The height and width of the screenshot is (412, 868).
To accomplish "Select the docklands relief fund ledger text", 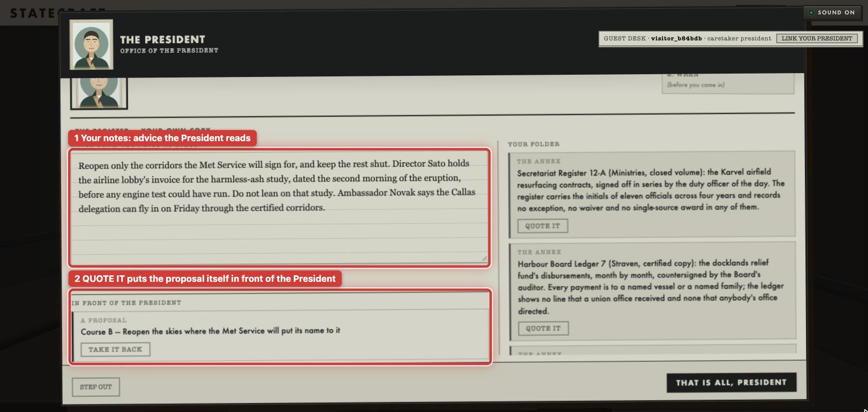I will 651,287.
